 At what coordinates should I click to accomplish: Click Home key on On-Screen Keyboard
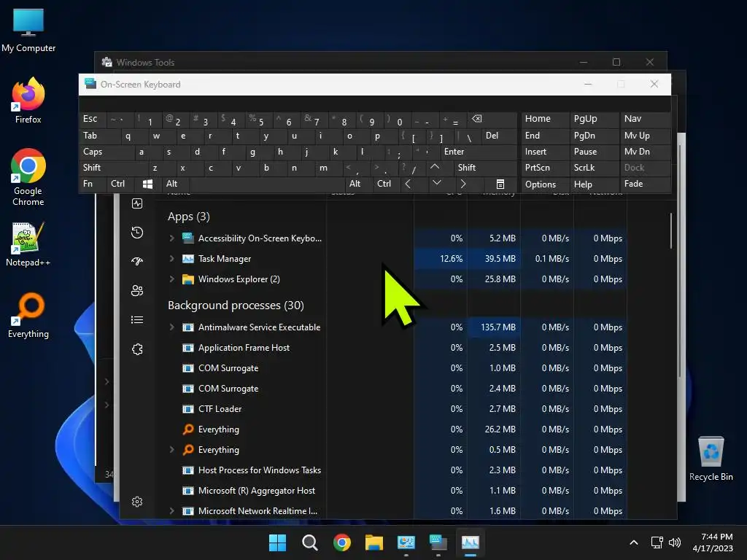click(x=545, y=119)
